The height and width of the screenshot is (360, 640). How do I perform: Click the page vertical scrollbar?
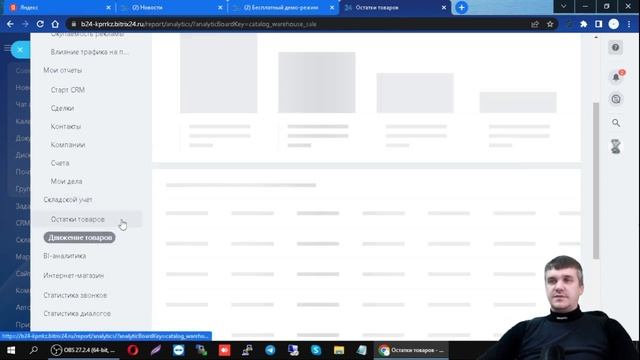tap(596, 180)
